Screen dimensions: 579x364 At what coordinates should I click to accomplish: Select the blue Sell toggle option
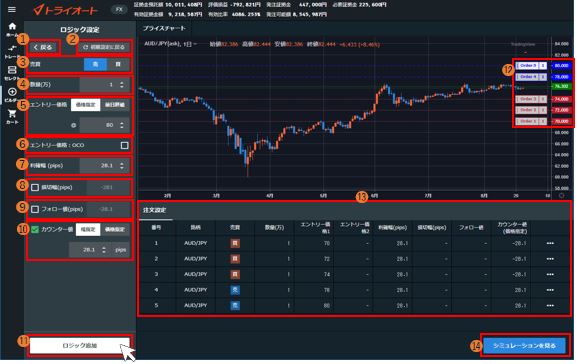click(95, 65)
